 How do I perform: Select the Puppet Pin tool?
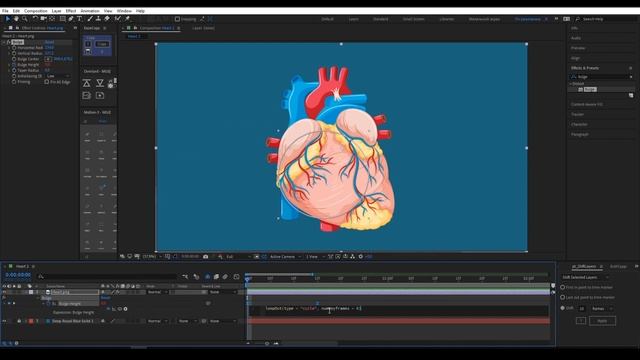click(x=127, y=19)
